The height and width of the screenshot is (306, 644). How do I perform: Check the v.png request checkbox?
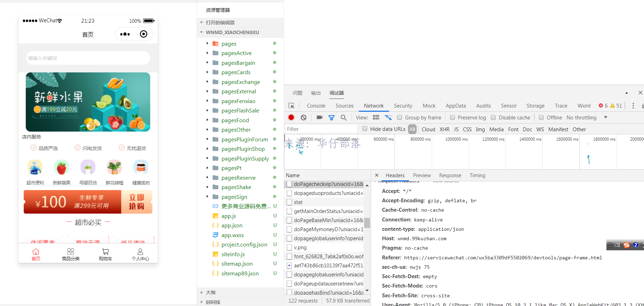click(289, 247)
